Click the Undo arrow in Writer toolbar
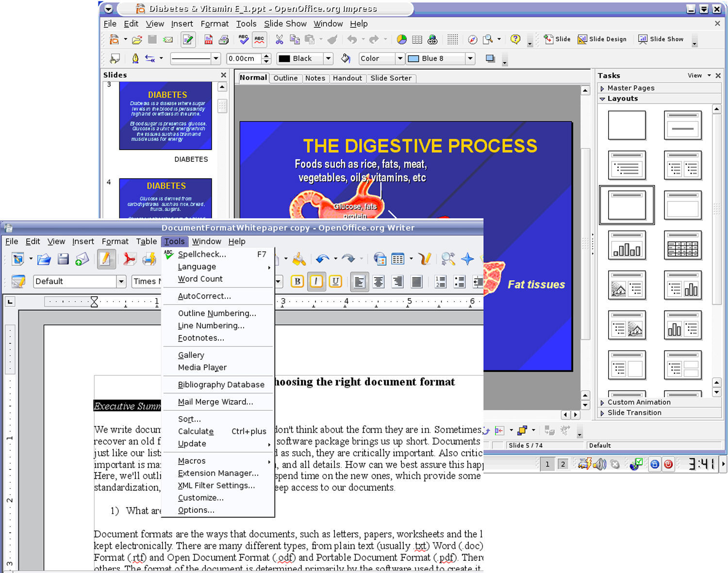The height and width of the screenshot is (573, 728). pyautogui.click(x=322, y=259)
